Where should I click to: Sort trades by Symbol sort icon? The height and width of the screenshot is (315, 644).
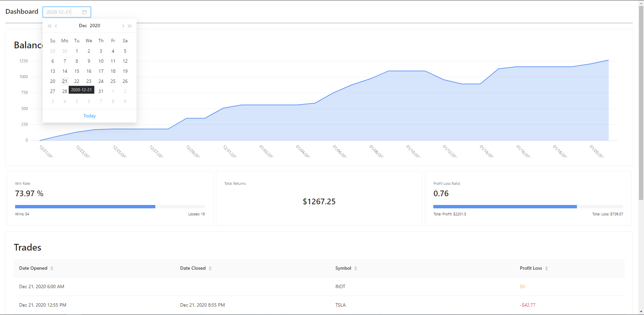point(356,268)
